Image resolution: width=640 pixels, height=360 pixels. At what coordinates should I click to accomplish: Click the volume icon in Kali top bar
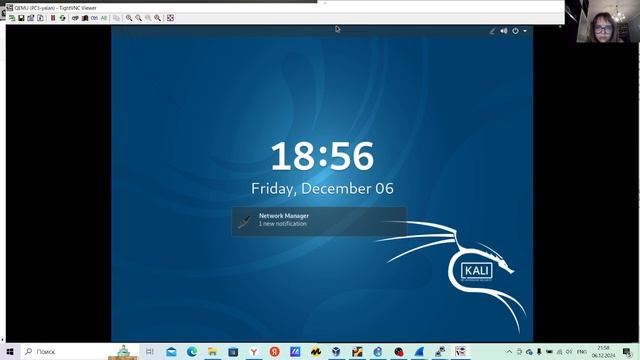click(x=504, y=31)
